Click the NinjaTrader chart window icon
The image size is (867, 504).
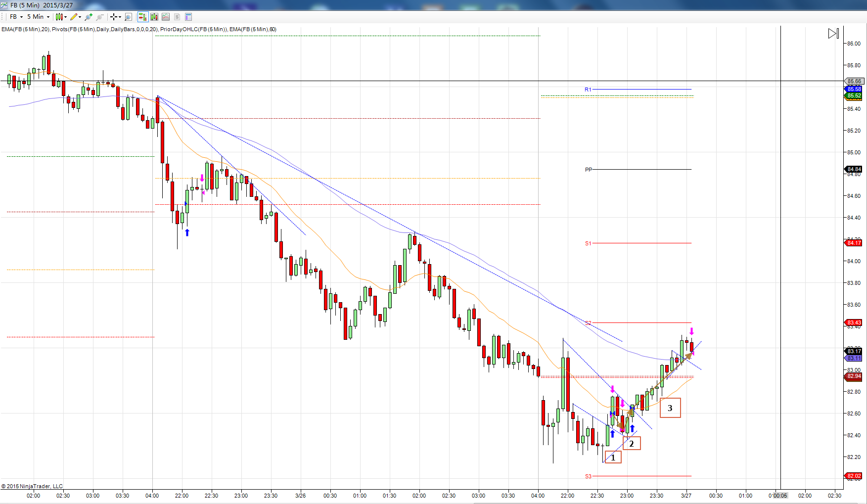(4, 5)
